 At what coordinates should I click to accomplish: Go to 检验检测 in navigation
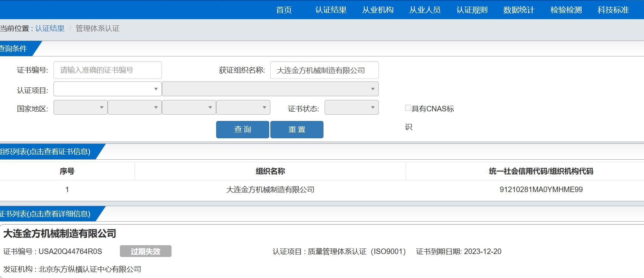[x=566, y=10]
